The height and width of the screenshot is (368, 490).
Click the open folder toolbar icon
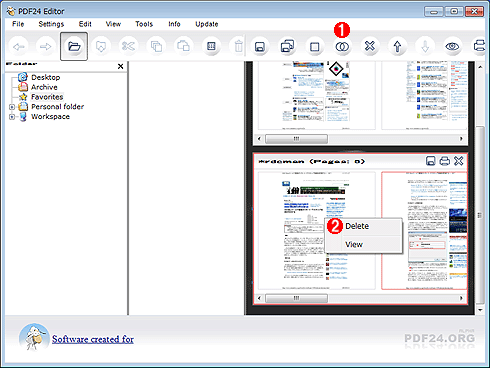coord(74,46)
